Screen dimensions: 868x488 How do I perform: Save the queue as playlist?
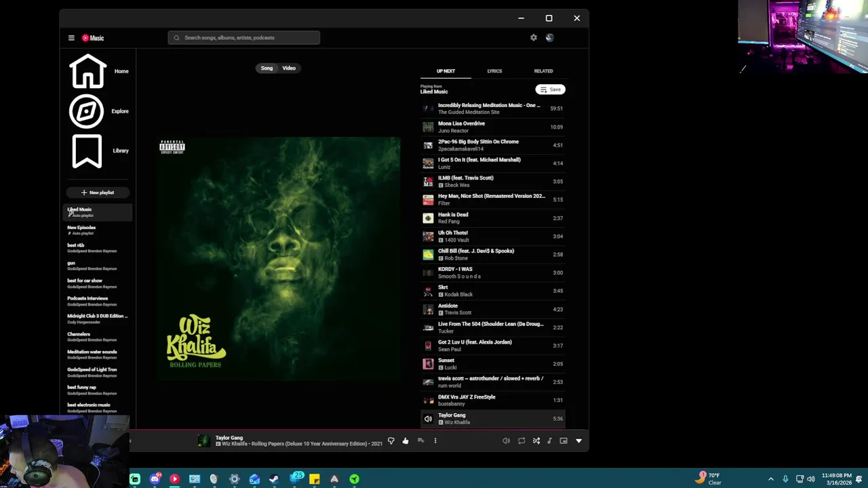click(550, 89)
